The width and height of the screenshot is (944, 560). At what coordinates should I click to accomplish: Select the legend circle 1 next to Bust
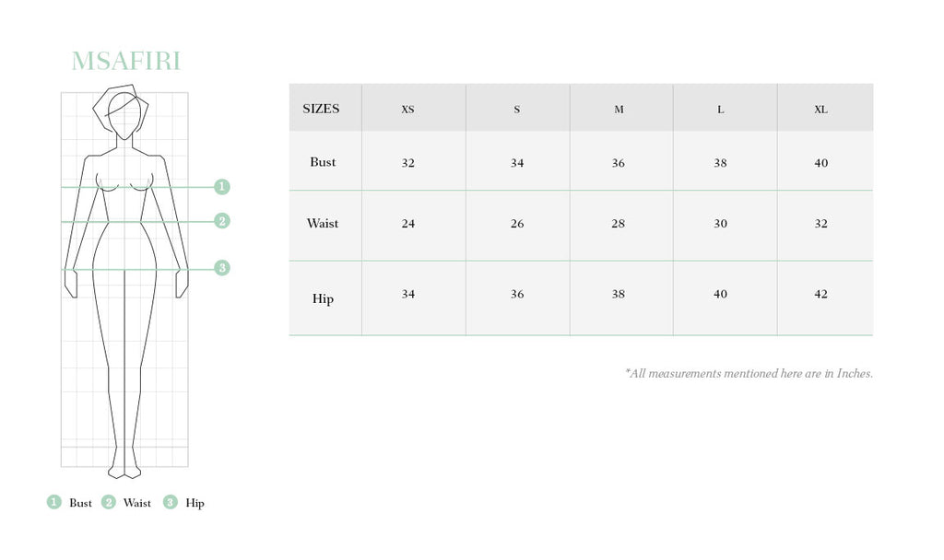54,502
